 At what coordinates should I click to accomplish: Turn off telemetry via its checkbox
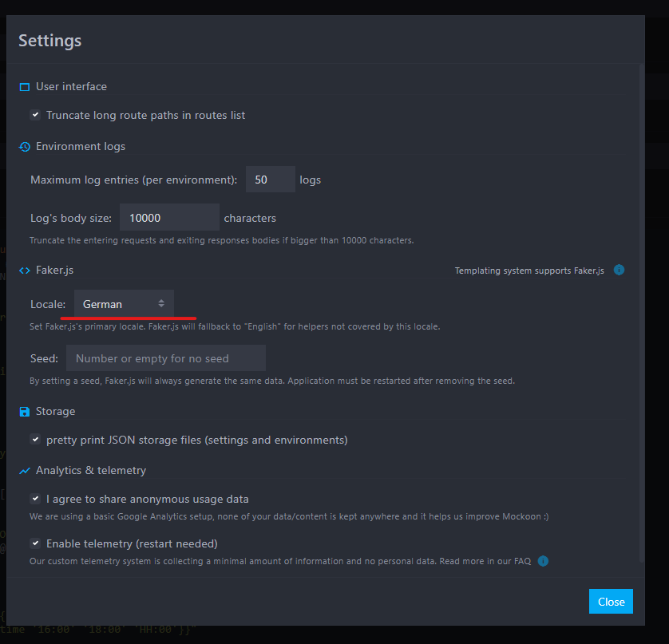click(35, 543)
